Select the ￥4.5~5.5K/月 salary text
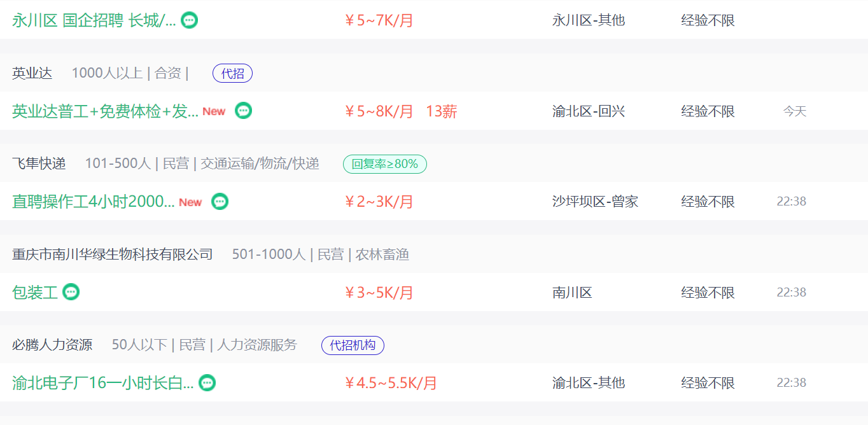The width and height of the screenshot is (868, 425). 391,383
